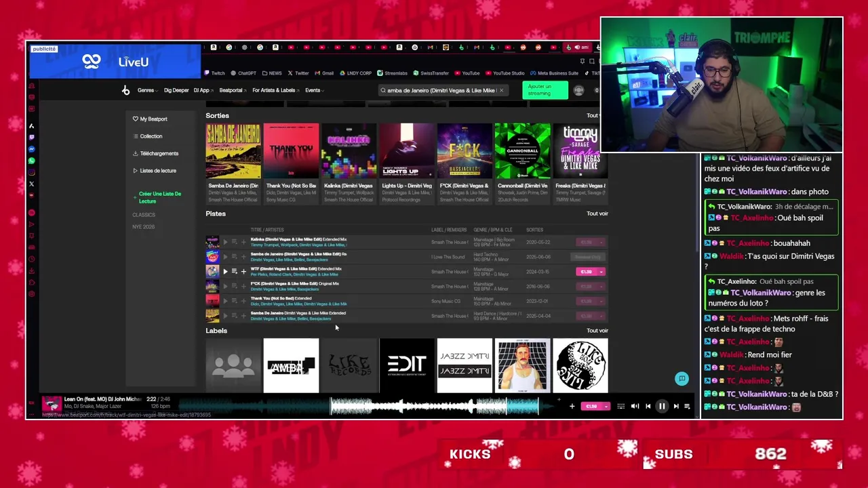The image size is (868, 488).
Task: Open the CLASSICS playlist
Action: (144, 215)
